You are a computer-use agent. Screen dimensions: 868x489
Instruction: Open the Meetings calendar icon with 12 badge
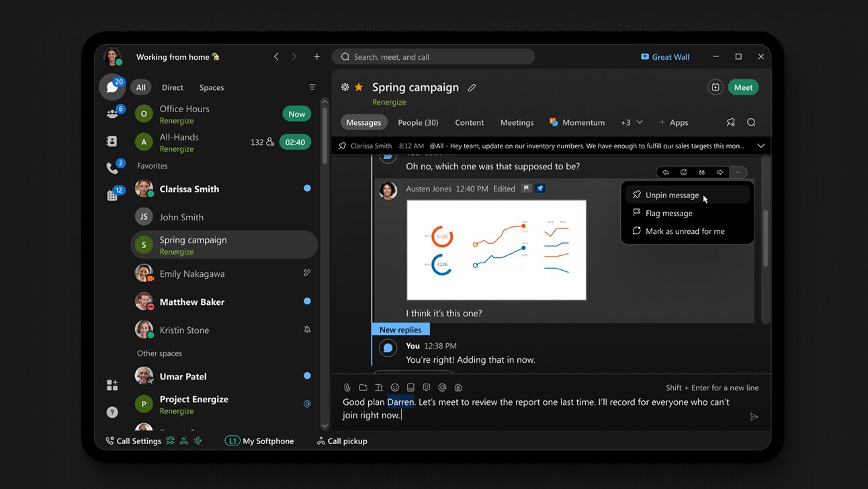point(112,195)
